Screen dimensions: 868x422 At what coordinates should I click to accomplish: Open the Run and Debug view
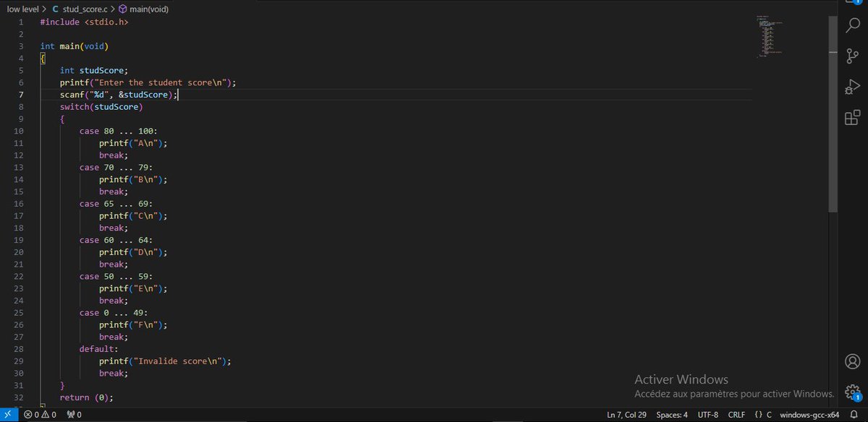point(852,87)
